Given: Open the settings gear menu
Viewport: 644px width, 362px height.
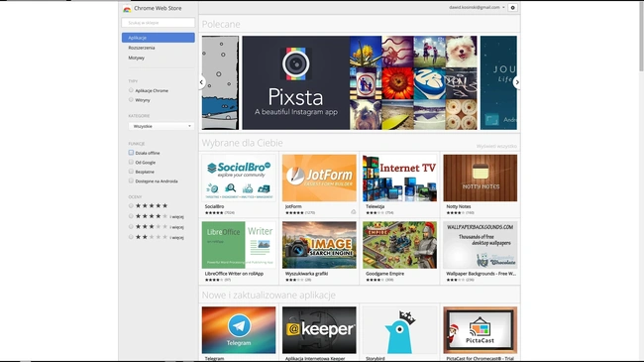Looking at the screenshot, I should coord(512,8).
